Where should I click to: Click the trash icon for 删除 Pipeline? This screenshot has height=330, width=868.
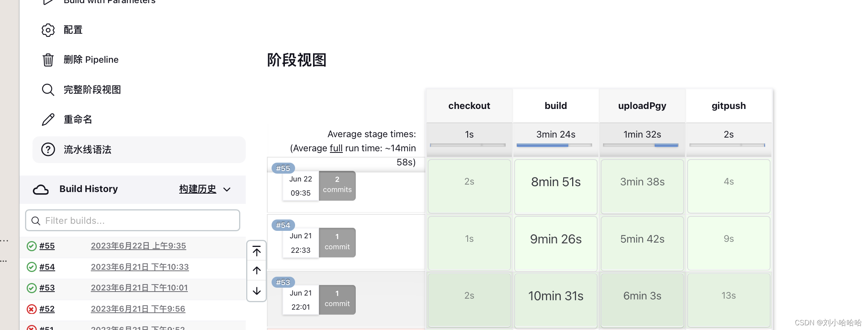pos(48,60)
